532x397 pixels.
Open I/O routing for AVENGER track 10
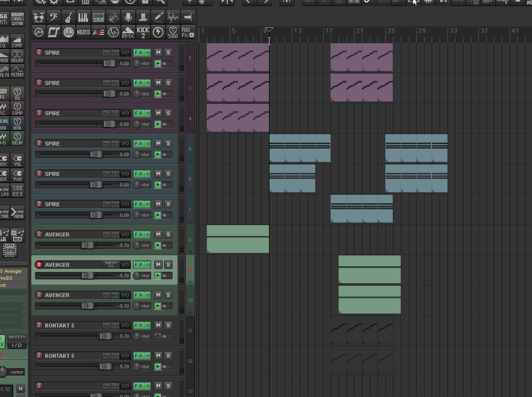(125, 295)
